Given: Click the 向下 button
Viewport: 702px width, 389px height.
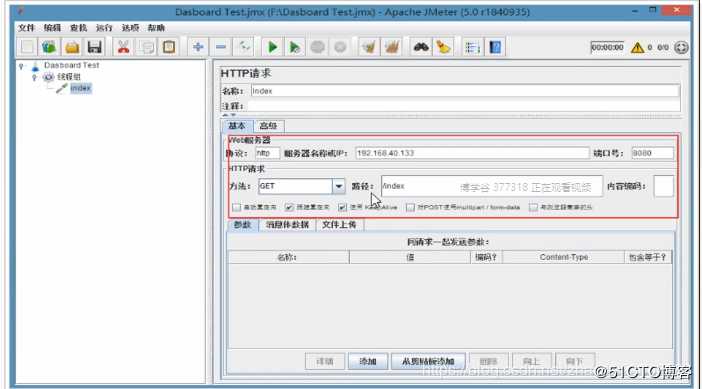Looking at the screenshot, I should tap(575, 361).
